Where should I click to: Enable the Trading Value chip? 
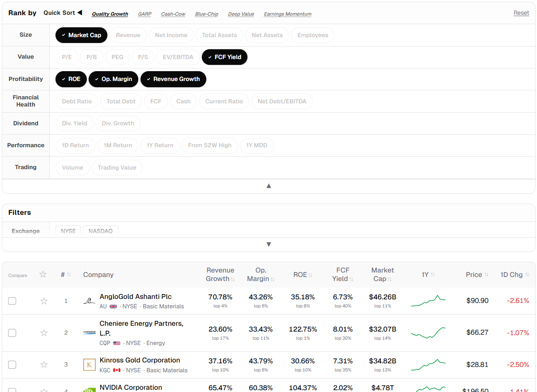pos(117,168)
